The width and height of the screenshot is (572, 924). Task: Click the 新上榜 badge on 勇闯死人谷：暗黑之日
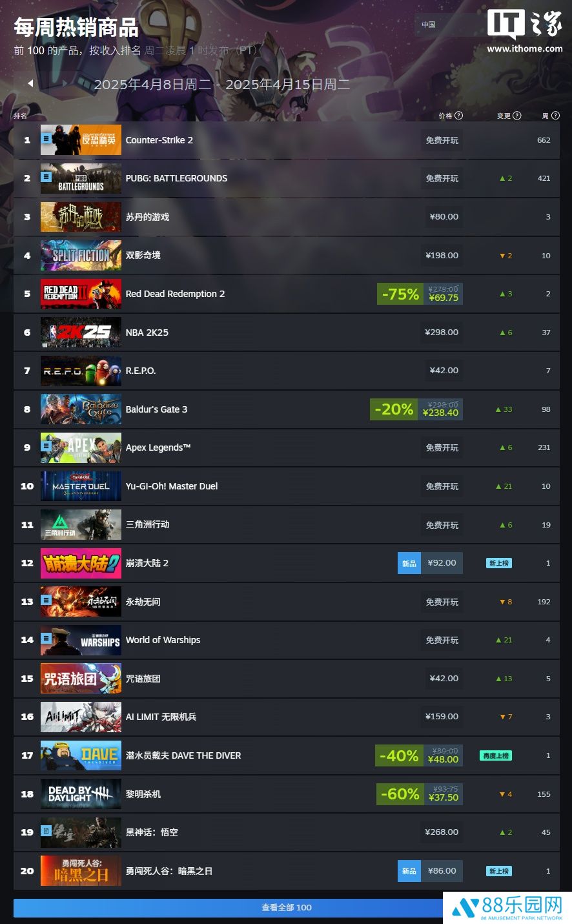(x=499, y=871)
